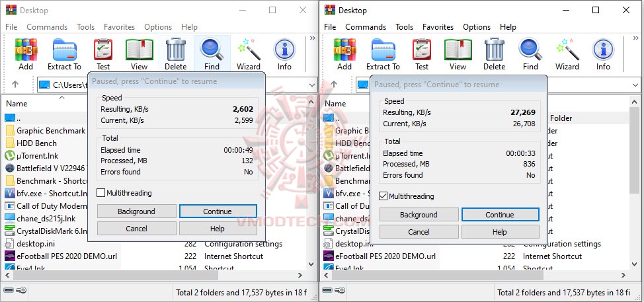Open Favorites menu in right window

(438, 27)
